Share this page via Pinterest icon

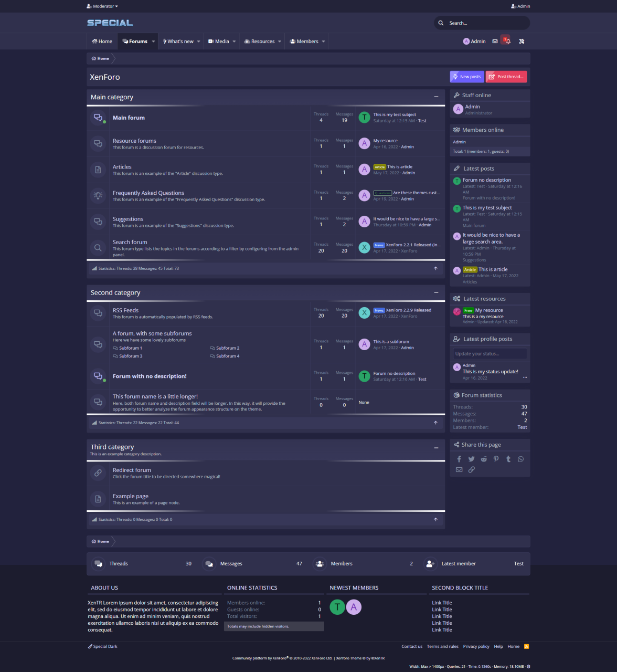(496, 459)
